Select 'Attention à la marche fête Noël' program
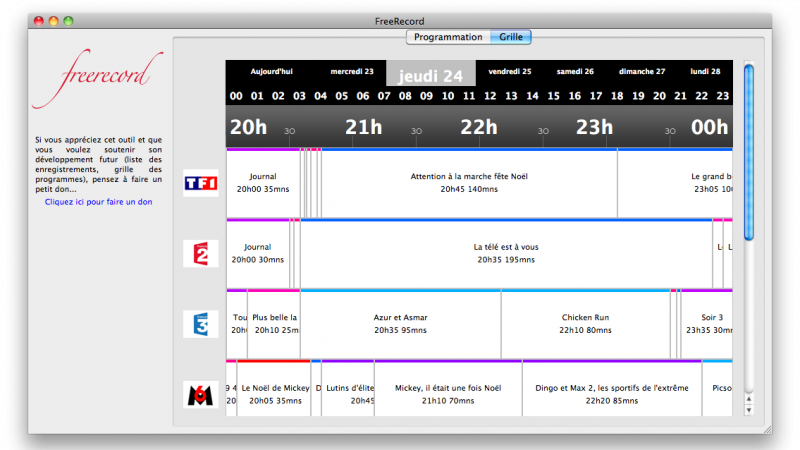Image resolution: width=800 pixels, height=450 pixels. (x=469, y=183)
